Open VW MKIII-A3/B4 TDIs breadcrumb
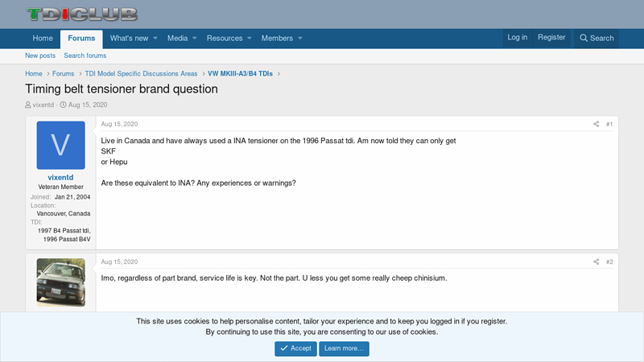The height and width of the screenshot is (362, 644). pyautogui.click(x=240, y=73)
